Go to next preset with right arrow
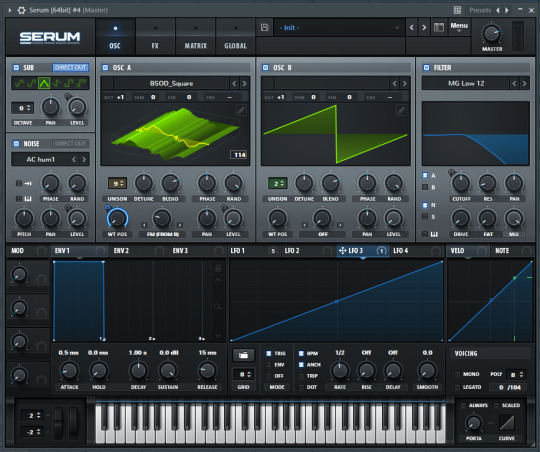Viewport: 540px width, 452px height. (x=424, y=27)
